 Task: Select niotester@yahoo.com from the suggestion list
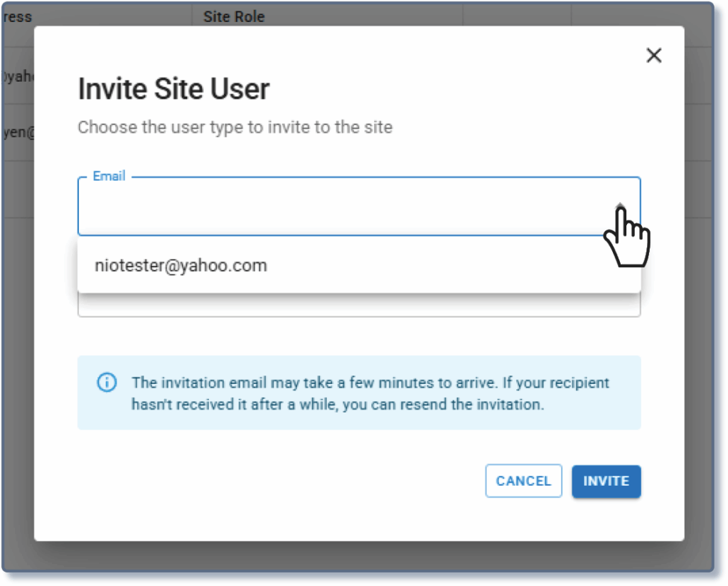[x=181, y=266]
